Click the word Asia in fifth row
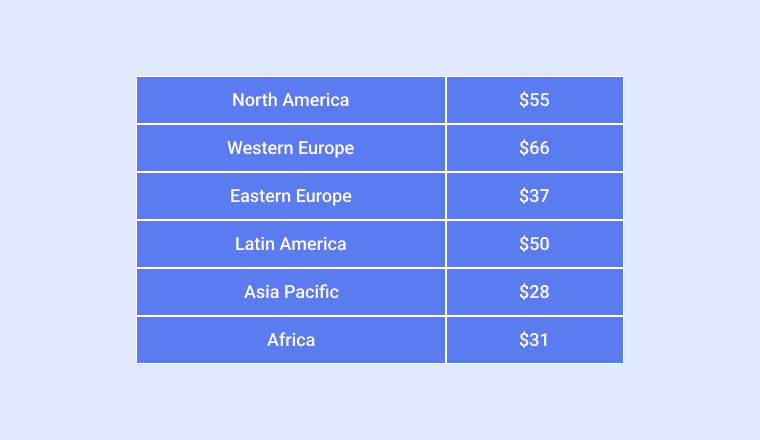This screenshot has width=760, height=440. pos(262,292)
